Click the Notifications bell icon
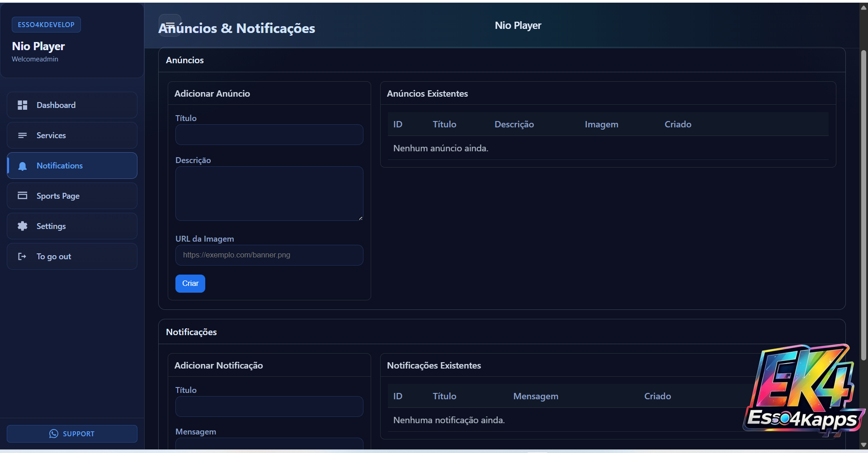This screenshot has height=453, width=868. [x=22, y=166]
